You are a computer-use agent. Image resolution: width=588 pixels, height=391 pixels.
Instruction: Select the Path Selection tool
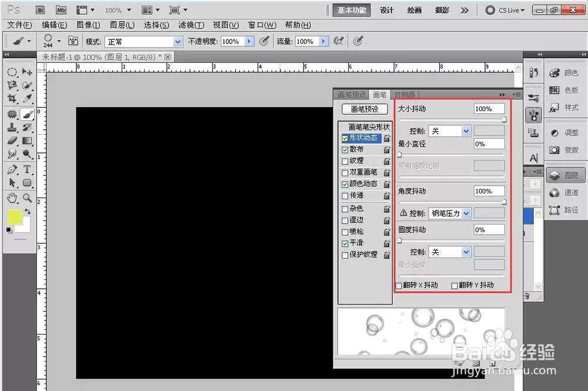tap(12, 183)
